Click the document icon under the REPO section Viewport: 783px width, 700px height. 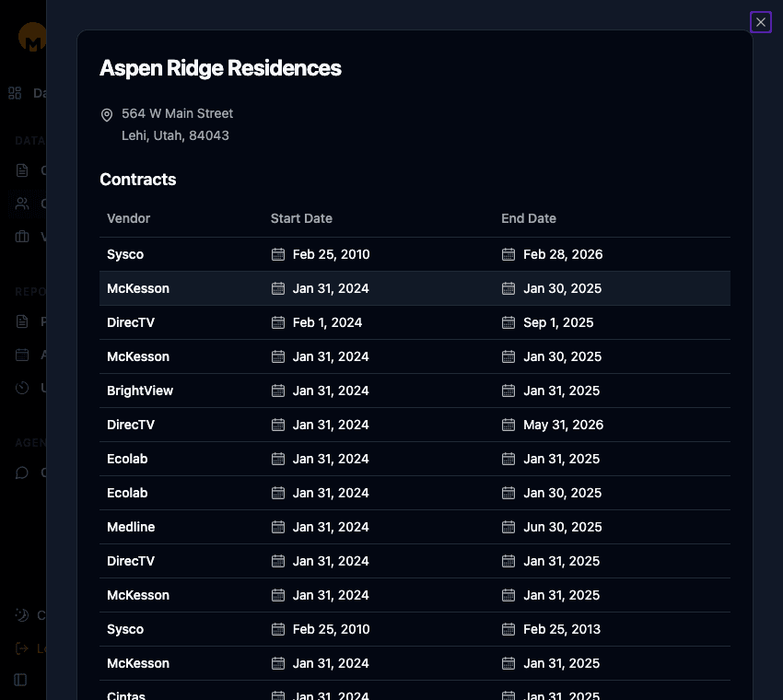(22, 321)
